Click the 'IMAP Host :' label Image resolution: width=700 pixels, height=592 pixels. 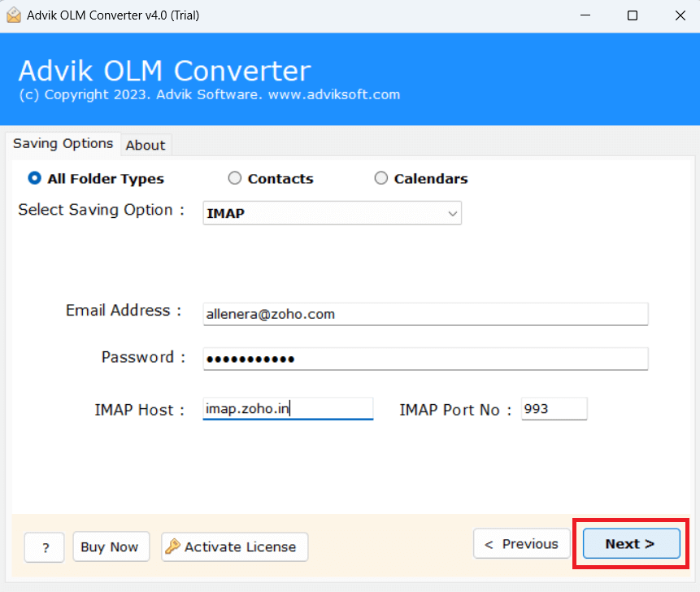pyautogui.click(x=139, y=409)
